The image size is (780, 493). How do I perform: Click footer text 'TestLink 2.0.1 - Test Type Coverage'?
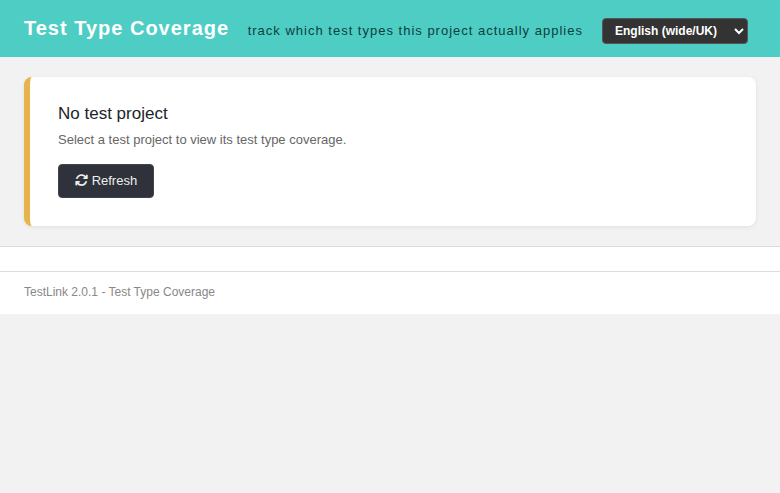point(119,292)
